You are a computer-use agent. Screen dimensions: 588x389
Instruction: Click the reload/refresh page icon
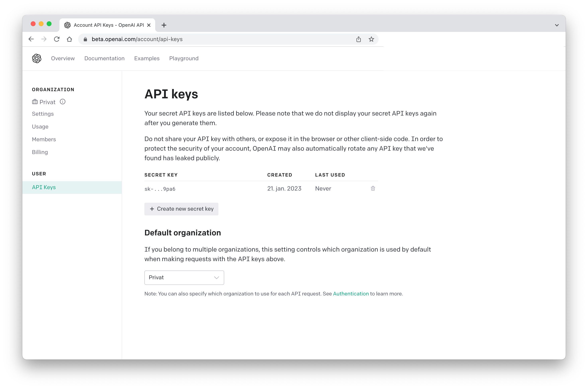[57, 39]
